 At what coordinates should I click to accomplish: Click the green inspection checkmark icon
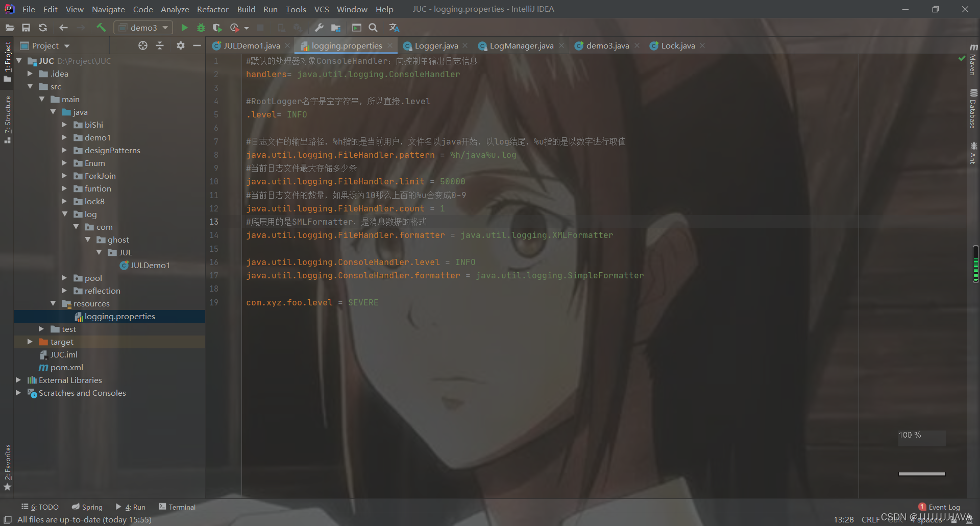[962, 59]
